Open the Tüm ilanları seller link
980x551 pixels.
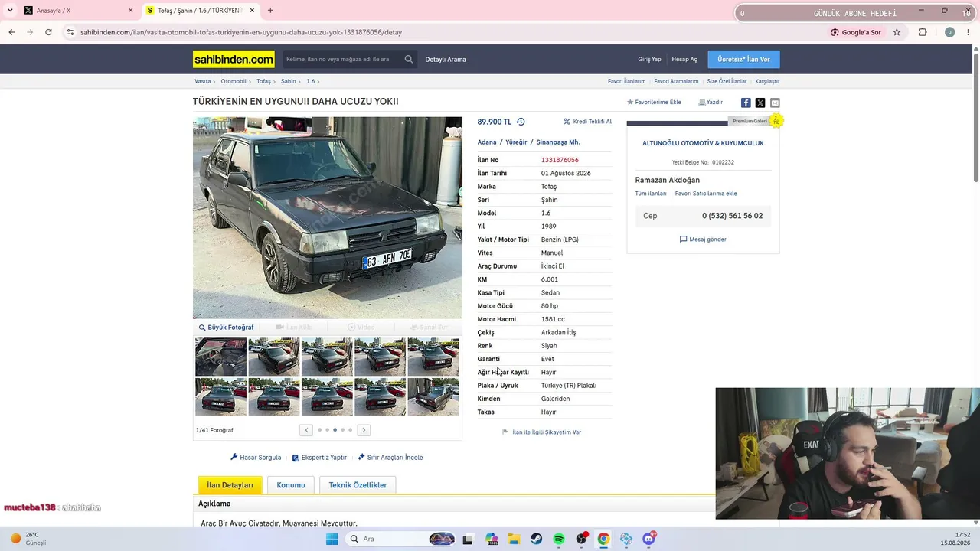coord(651,194)
